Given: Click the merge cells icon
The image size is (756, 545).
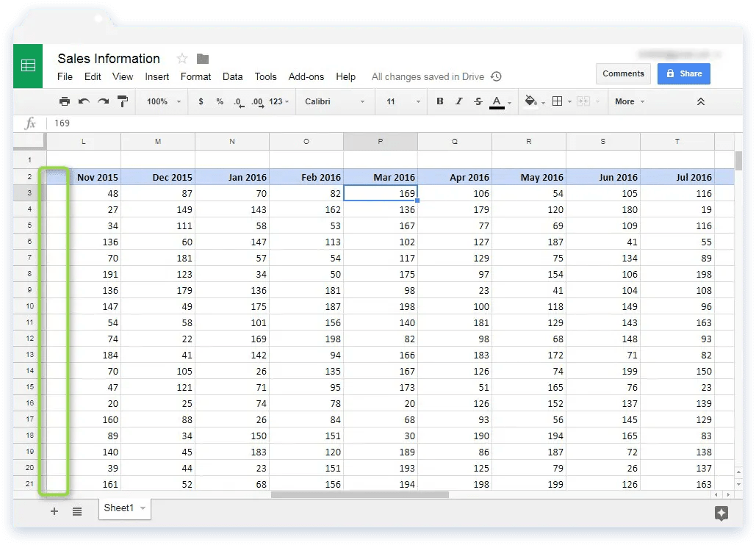Looking at the screenshot, I should pyautogui.click(x=583, y=101).
